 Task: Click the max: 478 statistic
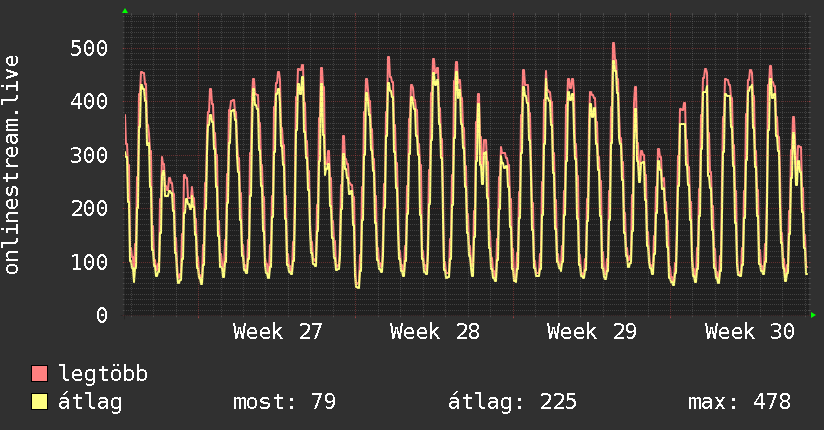click(x=739, y=402)
